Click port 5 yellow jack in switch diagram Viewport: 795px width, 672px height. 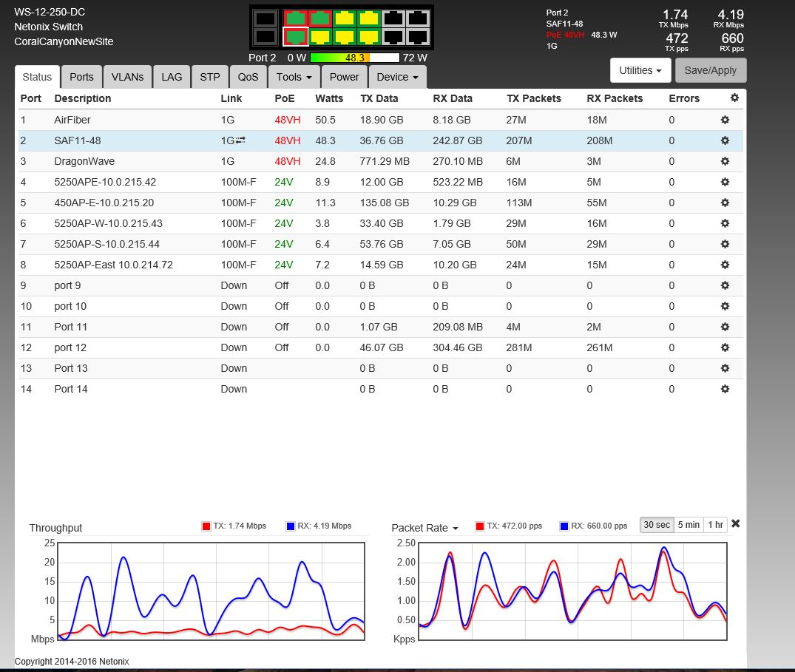tap(344, 18)
